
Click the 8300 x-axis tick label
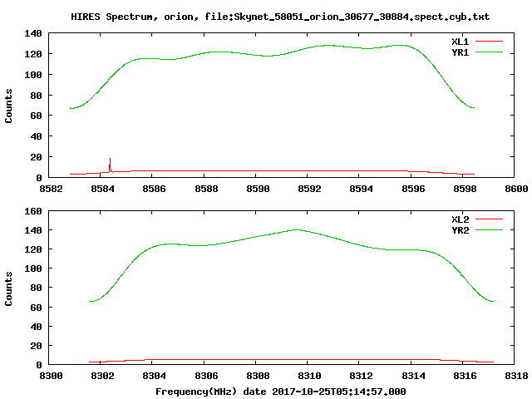point(51,377)
